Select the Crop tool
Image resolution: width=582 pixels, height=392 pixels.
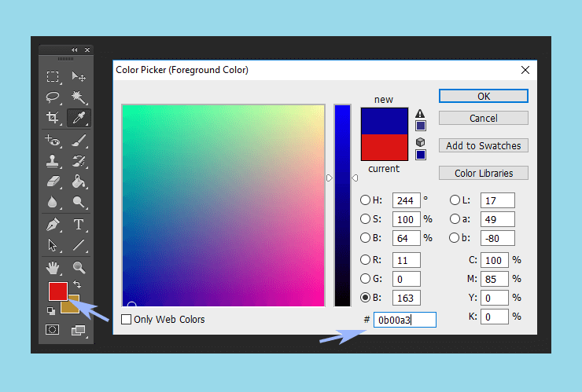tap(53, 118)
